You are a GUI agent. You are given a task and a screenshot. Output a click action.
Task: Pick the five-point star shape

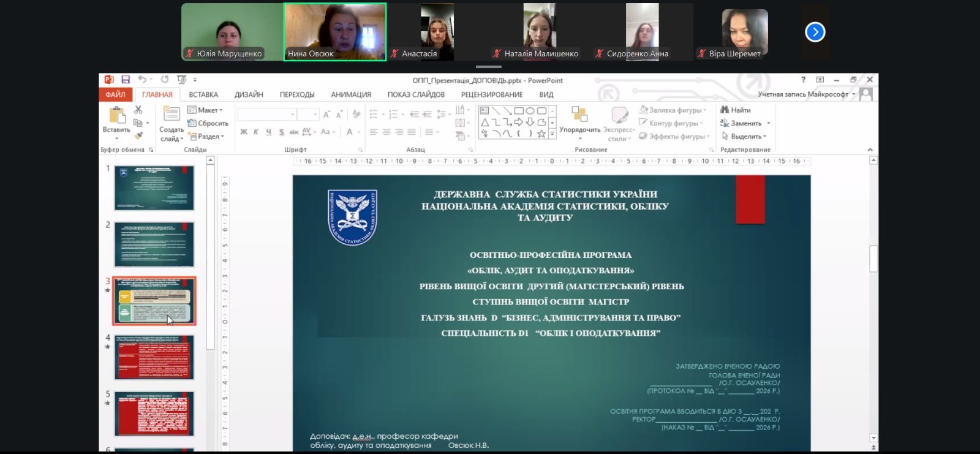point(541,134)
